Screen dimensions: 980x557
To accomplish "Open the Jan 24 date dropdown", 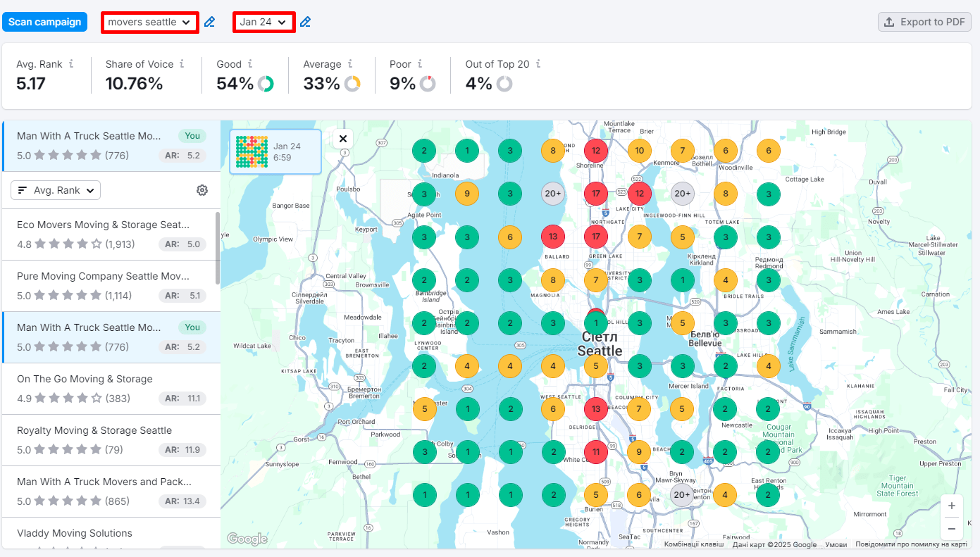I will [x=263, y=22].
